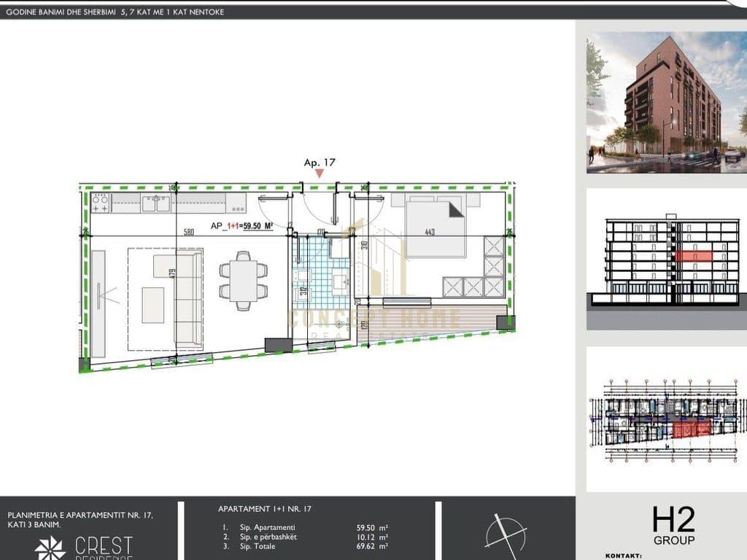Viewport: 747px width, 560px height.
Task: Click the 'AP_1+1=59.50 M²' area label
Action: coord(241,226)
